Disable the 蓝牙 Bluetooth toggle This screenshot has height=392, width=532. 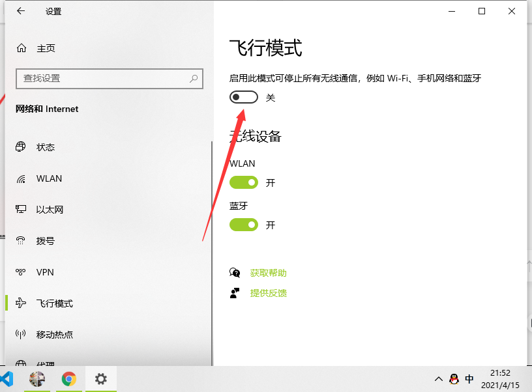tap(244, 225)
